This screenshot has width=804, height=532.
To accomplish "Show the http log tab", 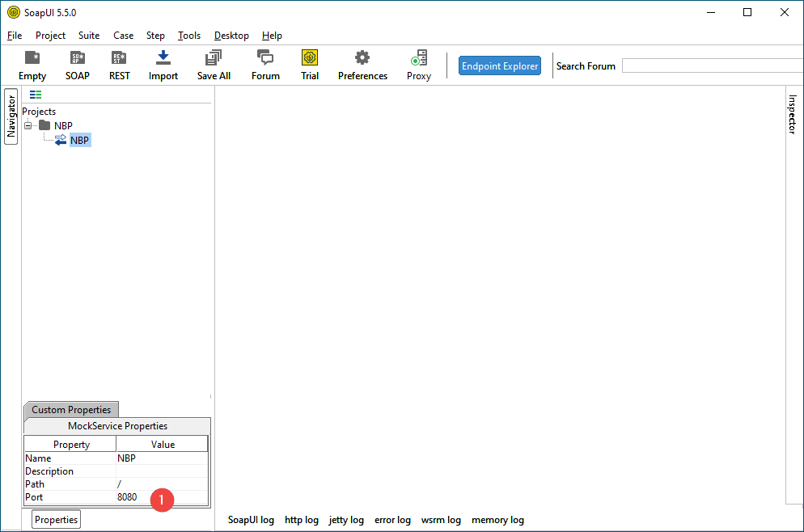I will [x=302, y=520].
